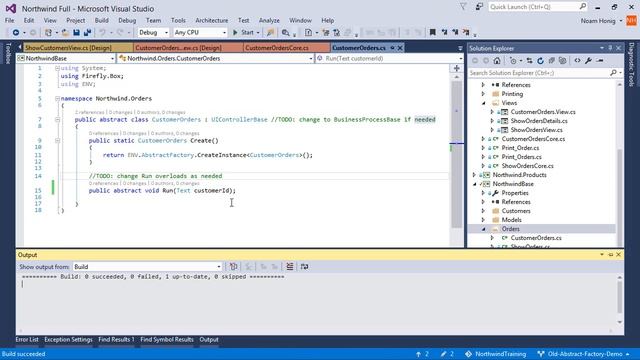Click the rightmost Output panel toolbar icon
Viewport: 640px width, 360px height.
coord(304,267)
